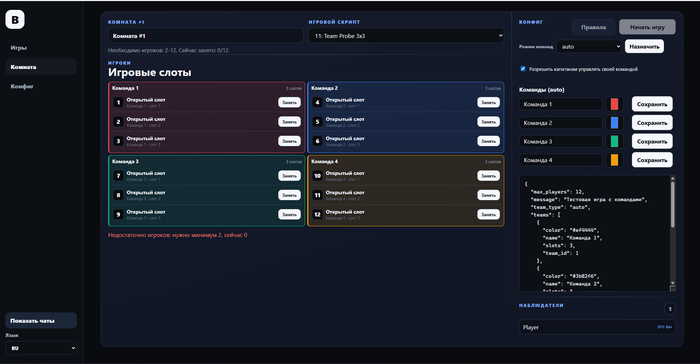Claim slot 2 with Занять button

point(289,121)
